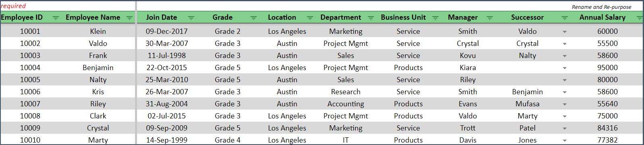Select the Rename and Re-purpose note
Screen dimensions: 644x145
tap(601, 7)
